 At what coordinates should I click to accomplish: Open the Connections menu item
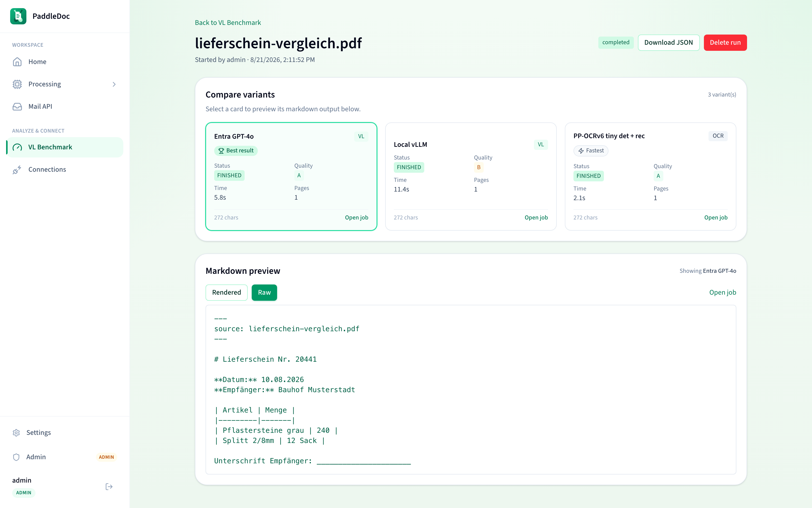65,170
